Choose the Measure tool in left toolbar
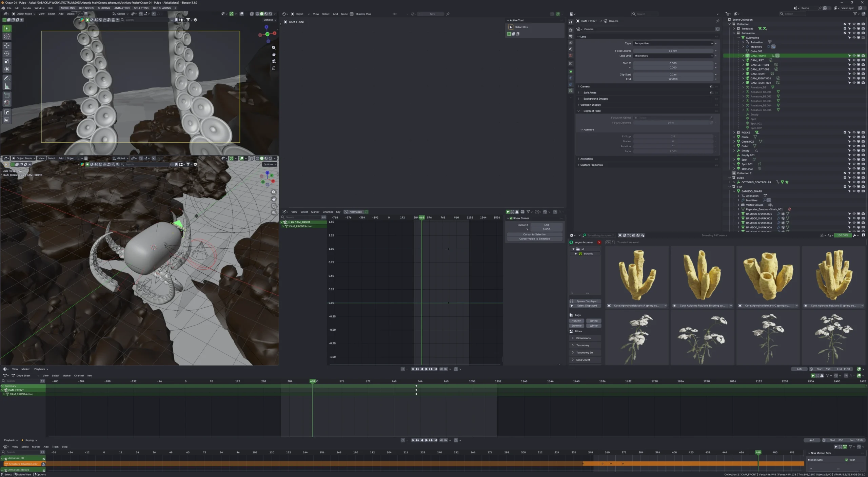The width and height of the screenshot is (868, 477). 7,86
